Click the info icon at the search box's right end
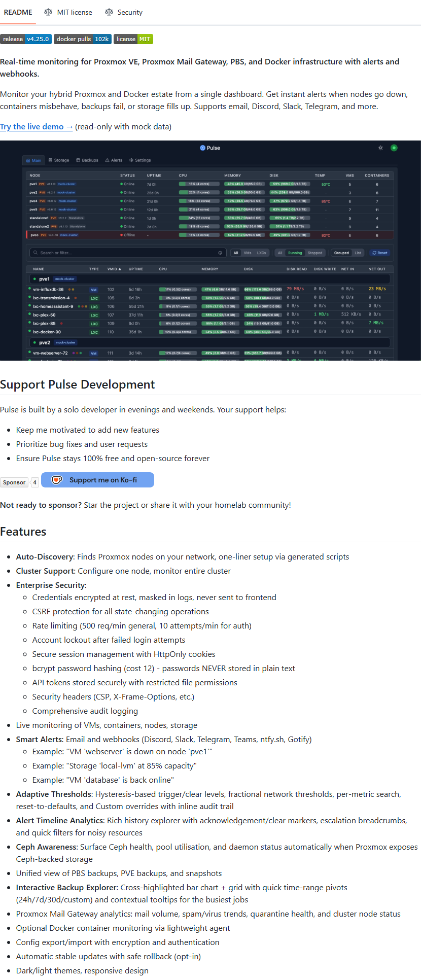Image resolution: width=421 pixels, height=980 pixels. click(220, 253)
